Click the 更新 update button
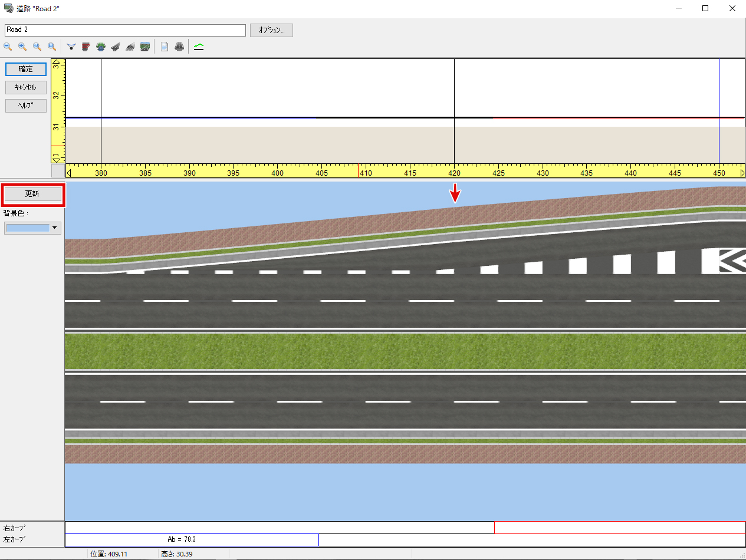Viewport: 746px width, 560px height. (x=32, y=195)
